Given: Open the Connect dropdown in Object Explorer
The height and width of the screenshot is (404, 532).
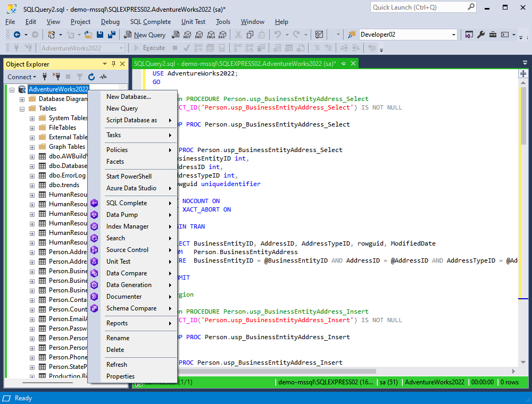Looking at the screenshot, I should point(22,77).
